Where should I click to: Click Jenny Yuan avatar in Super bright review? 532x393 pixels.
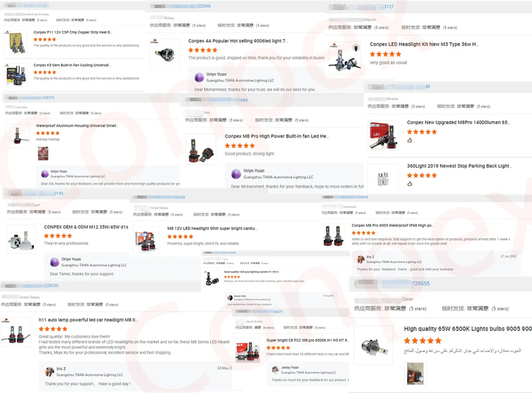coord(276,370)
